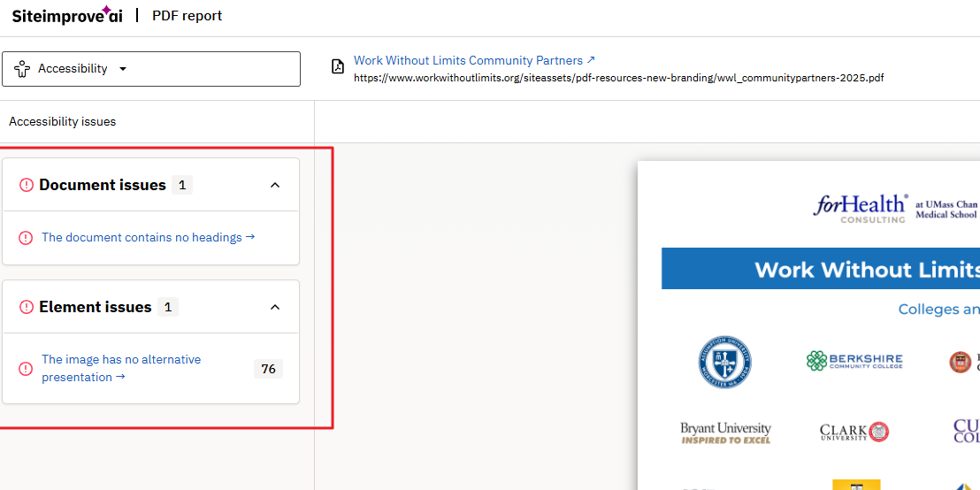This screenshot has height=490, width=980.
Task: Click the Bryant University logo in preview
Action: click(x=725, y=433)
